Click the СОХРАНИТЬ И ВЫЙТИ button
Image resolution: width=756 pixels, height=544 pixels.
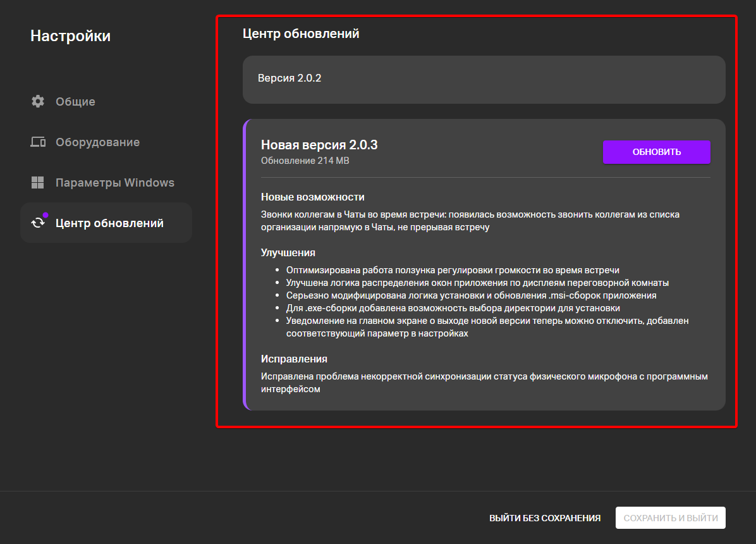pos(670,518)
